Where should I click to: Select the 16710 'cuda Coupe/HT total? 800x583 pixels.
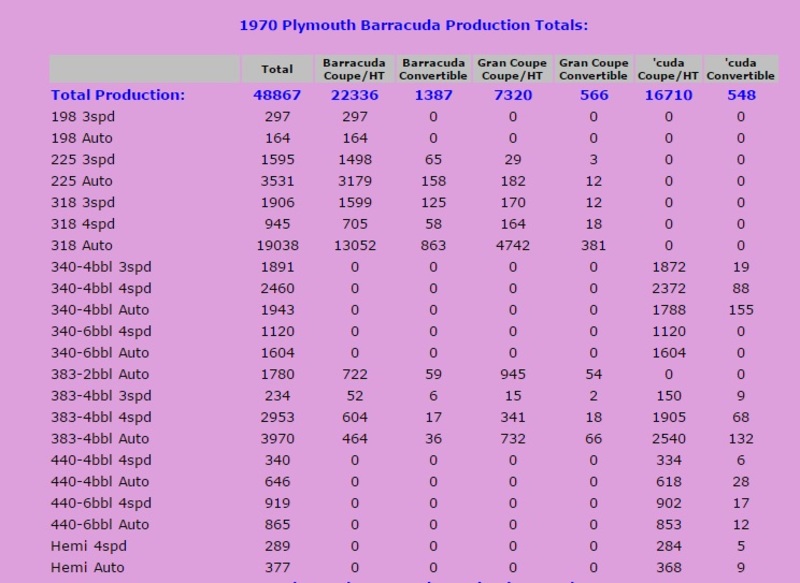click(668, 95)
